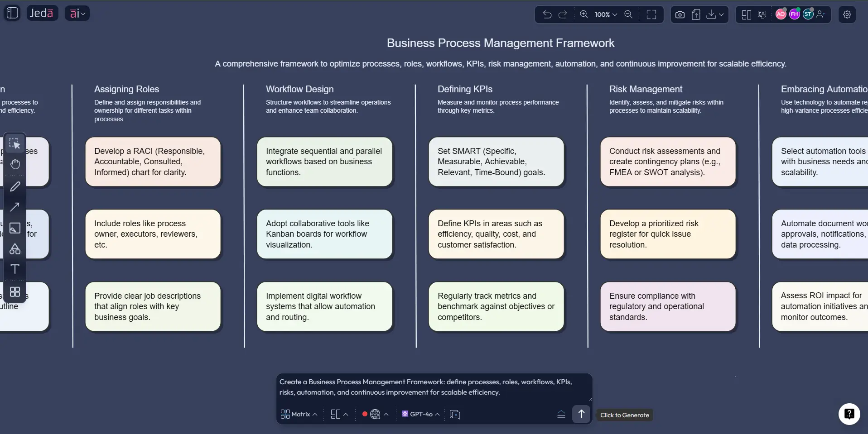The height and width of the screenshot is (434, 868).
Task: Open settings with the gear icon
Action: pyautogui.click(x=848, y=14)
